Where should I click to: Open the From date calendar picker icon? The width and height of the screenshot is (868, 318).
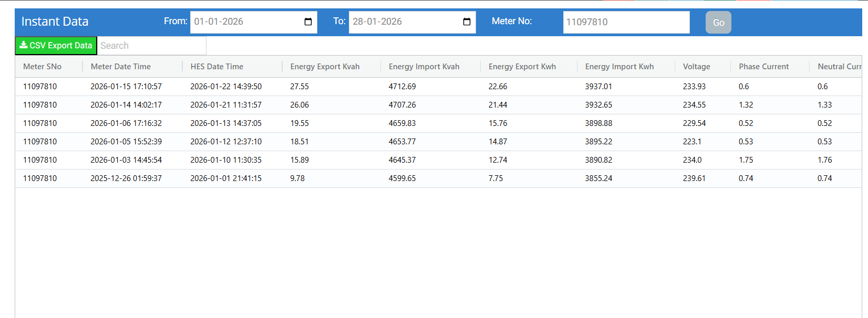pyautogui.click(x=308, y=22)
